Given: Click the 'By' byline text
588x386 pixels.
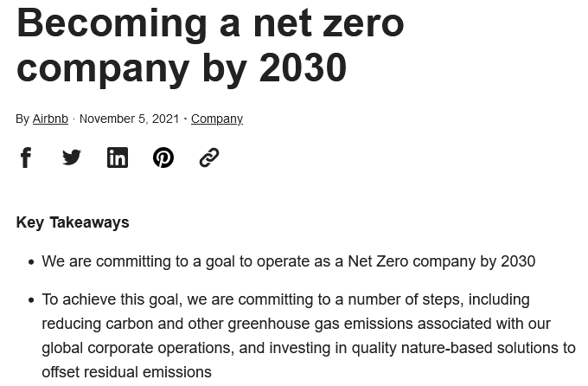Looking at the screenshot, I should coord(22,119).
